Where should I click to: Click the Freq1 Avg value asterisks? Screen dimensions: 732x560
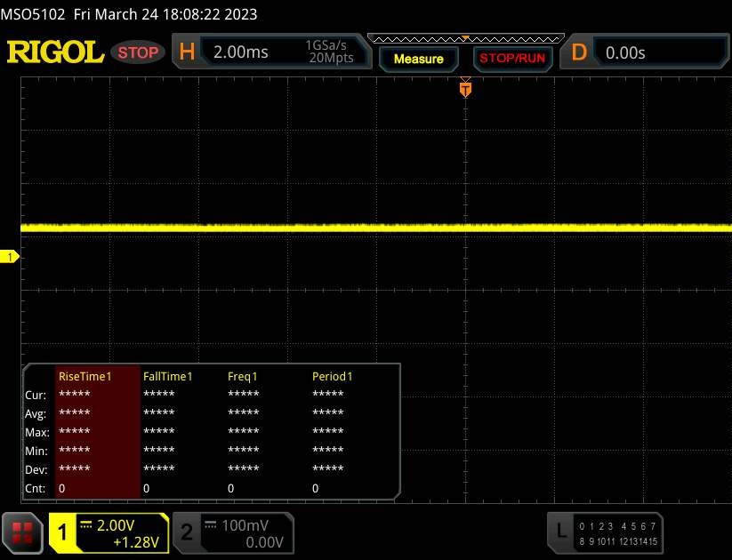(243, 413)
